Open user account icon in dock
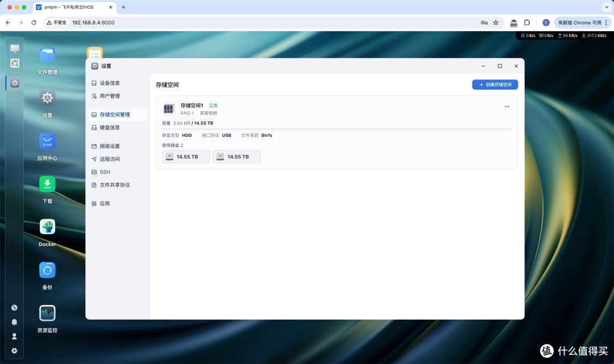The image size is (614, 364). 14,336
